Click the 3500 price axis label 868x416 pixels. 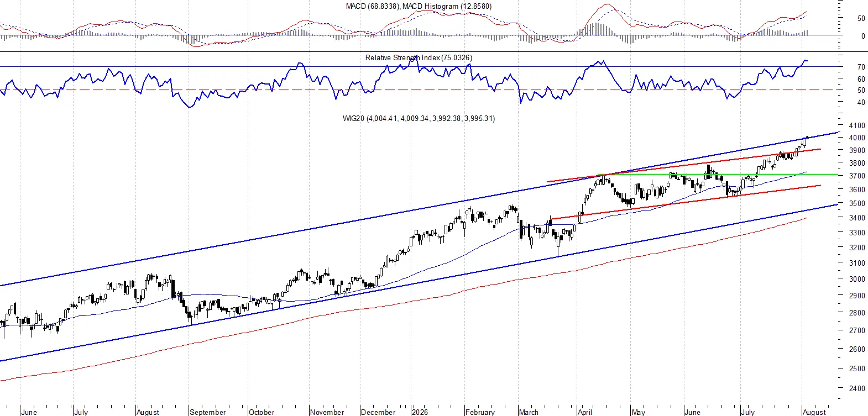(x=857, y=203)
